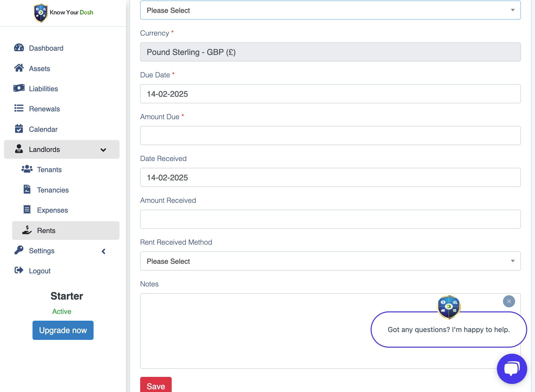Open the top Please Select dropdown

click(330, 10)
